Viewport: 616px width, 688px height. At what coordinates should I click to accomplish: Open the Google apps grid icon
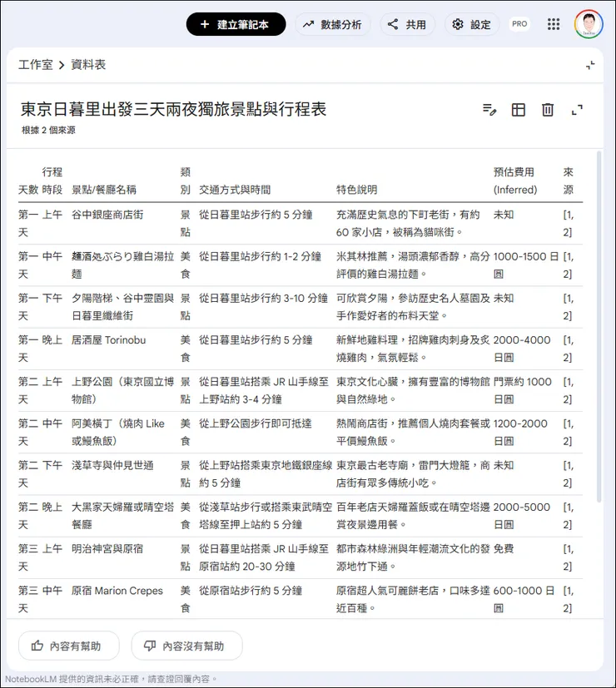554,24
